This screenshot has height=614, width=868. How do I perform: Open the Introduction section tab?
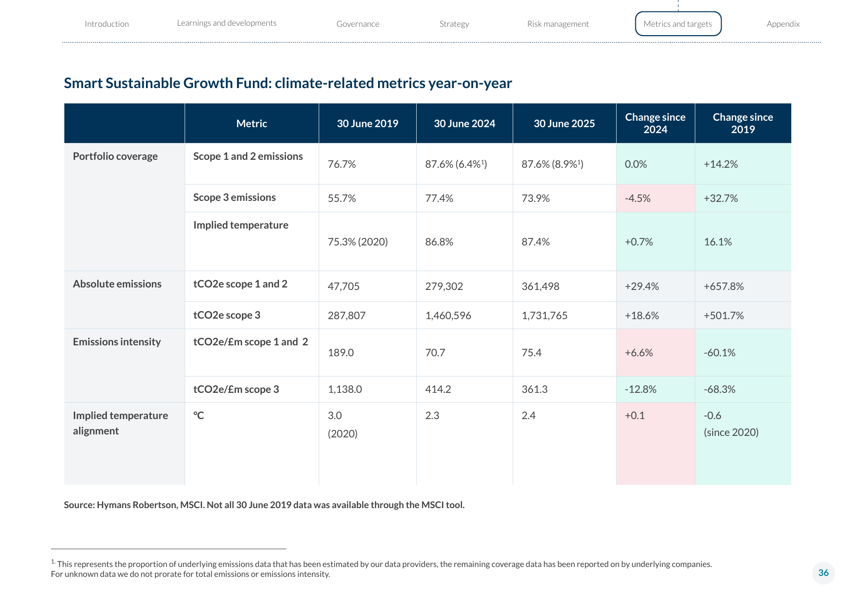click(x=106, y=24)
